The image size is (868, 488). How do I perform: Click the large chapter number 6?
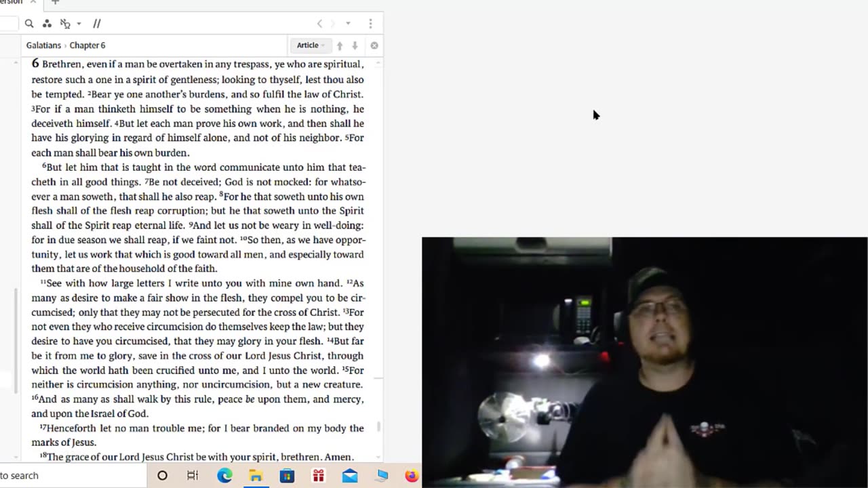click(35, 64)
